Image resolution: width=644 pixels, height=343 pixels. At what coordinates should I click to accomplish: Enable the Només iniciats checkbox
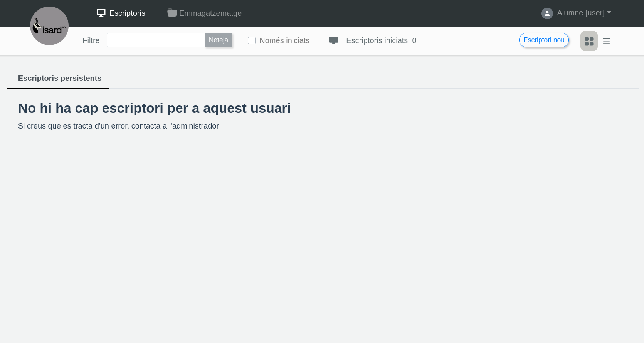252,40
